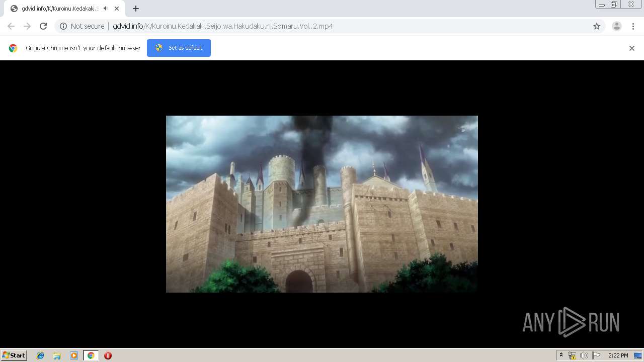
Task: Bookmark this page with the star icon
Action: pos(597,26)
